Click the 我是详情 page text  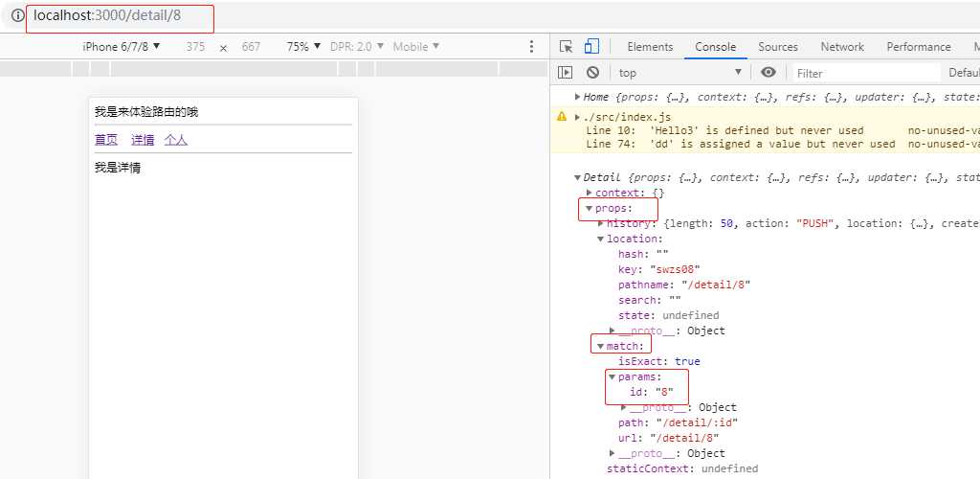[118, 168]
